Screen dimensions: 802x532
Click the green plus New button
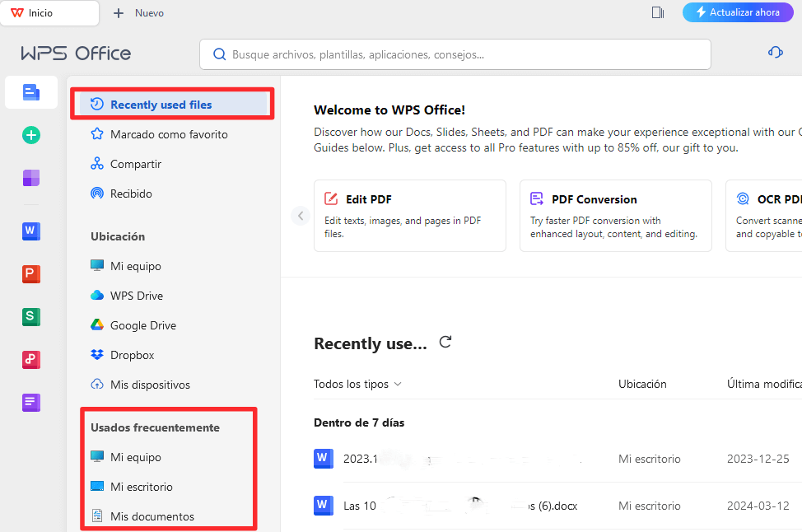coord(31,135)
